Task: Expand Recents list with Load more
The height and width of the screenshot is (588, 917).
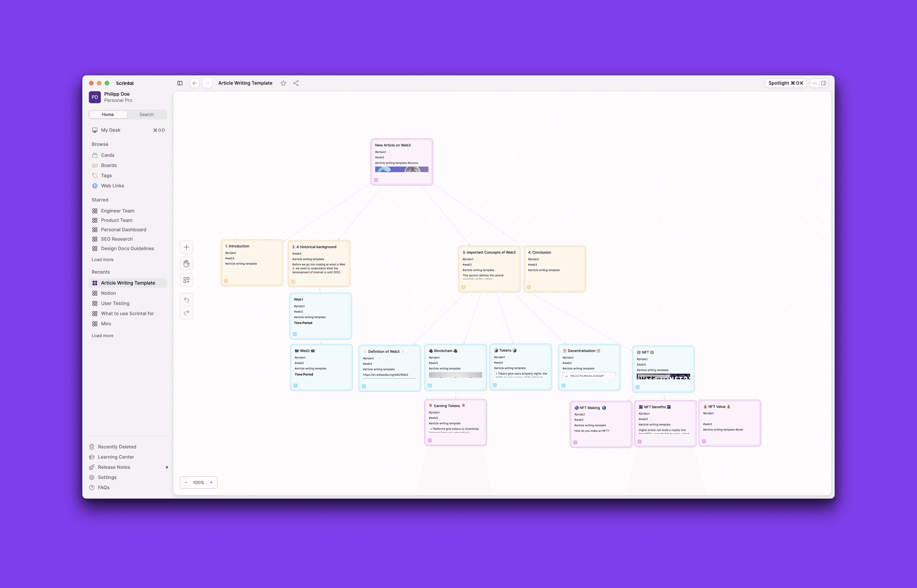Action: coord(102,336)
